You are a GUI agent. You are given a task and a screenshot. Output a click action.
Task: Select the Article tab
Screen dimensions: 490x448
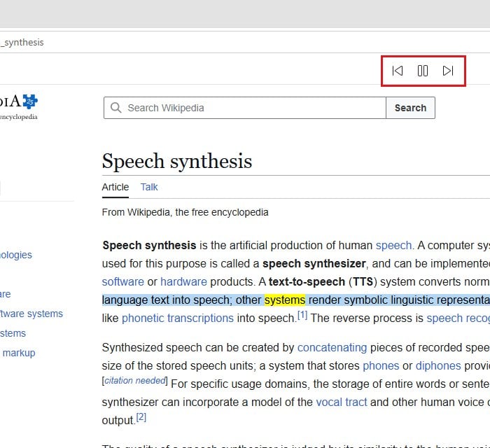tap(115, 187)
